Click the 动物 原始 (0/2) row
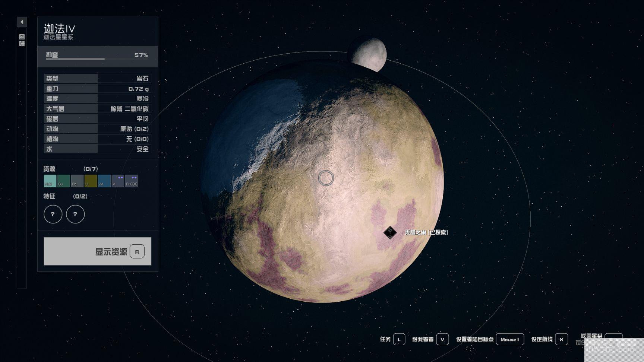The width and height of the screenshot is (644, 362). pyautogui.click(x=97, y=128)
